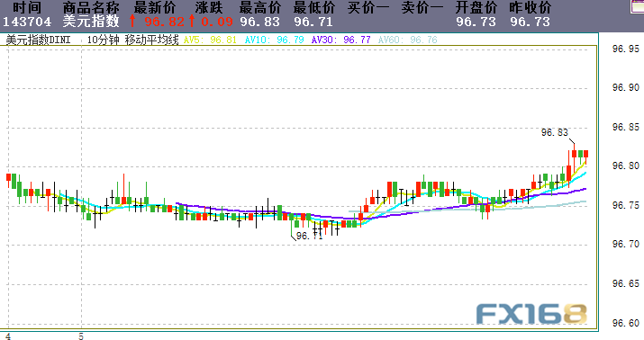Click the 昨收价 column header

(x=531, y=7)
